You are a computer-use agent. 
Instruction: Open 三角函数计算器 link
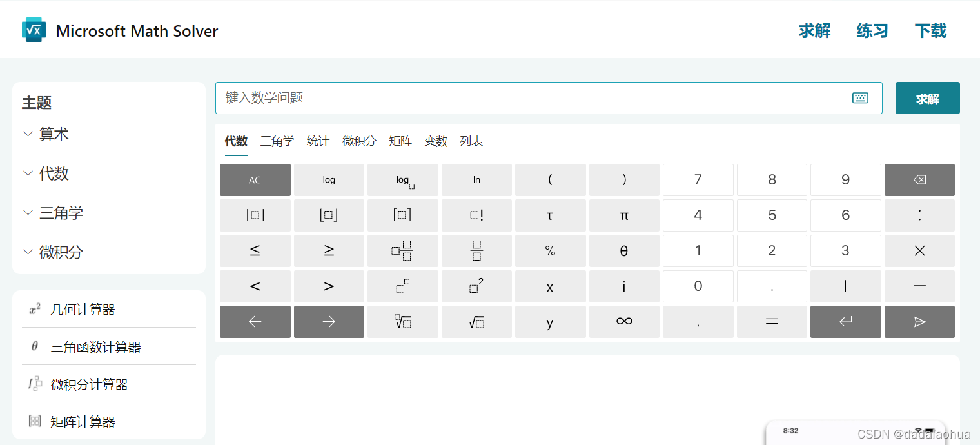click(109, 347)
